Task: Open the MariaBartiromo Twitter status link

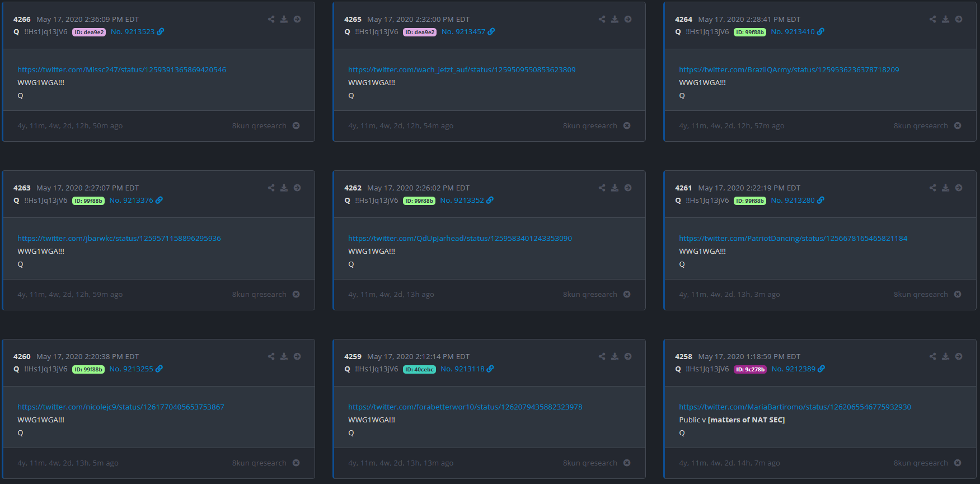Action: pyautogui.click(x=795, y=407)
